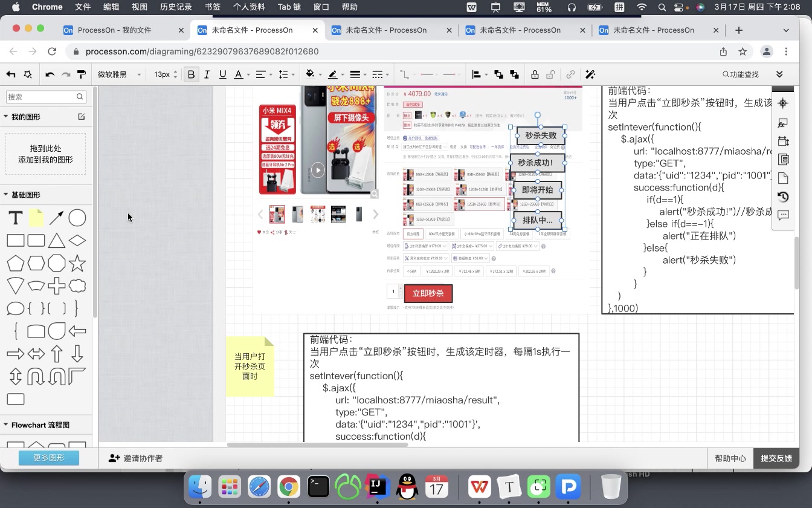
Task: Toggle italic formatting
Action: 207,74
